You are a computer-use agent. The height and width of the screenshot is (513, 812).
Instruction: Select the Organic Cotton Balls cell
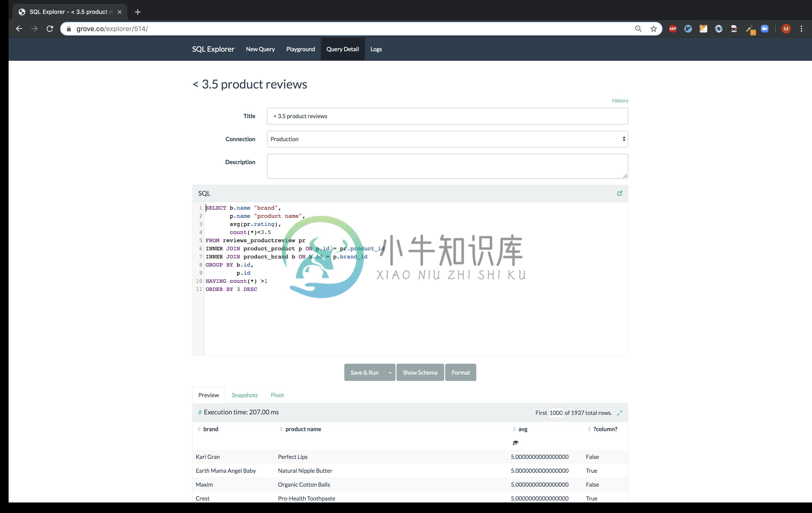pyautogui.click(x=304, y=484)
